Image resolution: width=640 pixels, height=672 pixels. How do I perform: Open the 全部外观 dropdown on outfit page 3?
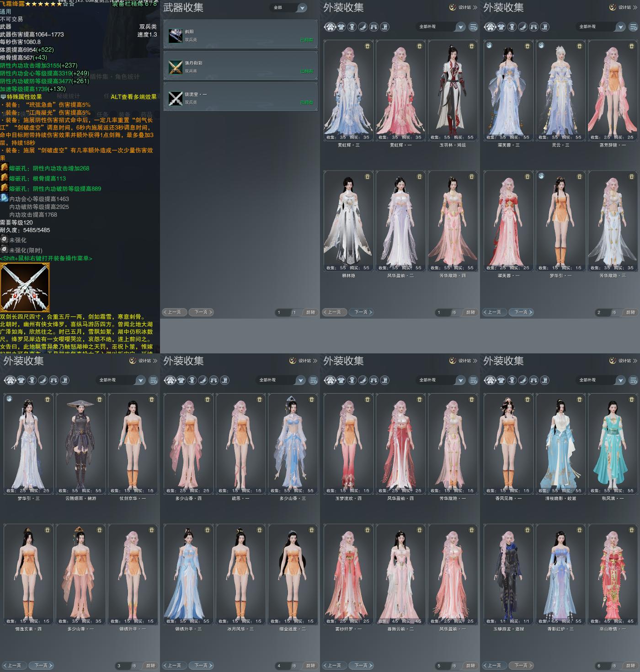121,380
